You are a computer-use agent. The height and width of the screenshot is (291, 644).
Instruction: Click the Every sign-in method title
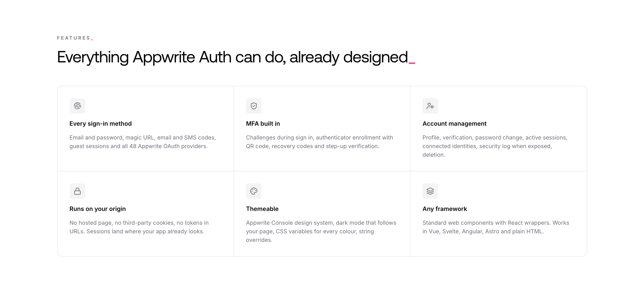[100, 124]
